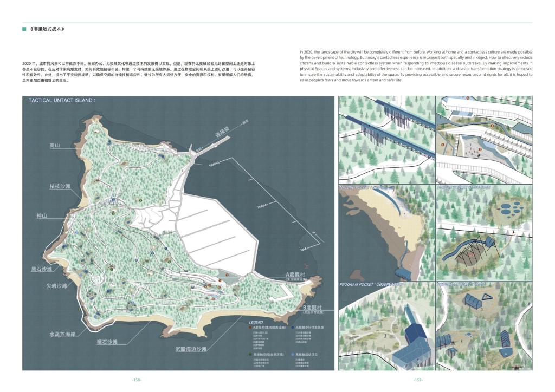Image resolution: width=555 pixels, height=392 pixels.
Task: Select the B度假村 resort label
Action: click(x=313, y=308)
